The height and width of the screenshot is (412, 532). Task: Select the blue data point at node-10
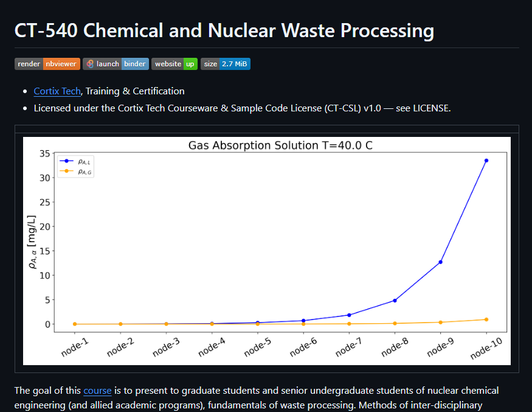pos(486,161)
